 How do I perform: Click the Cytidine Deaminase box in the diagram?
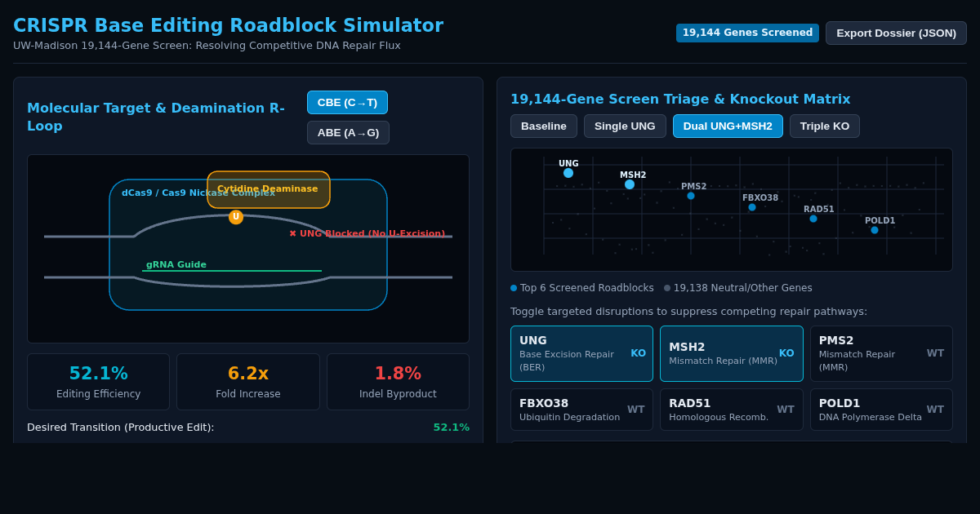click(269, 189)
